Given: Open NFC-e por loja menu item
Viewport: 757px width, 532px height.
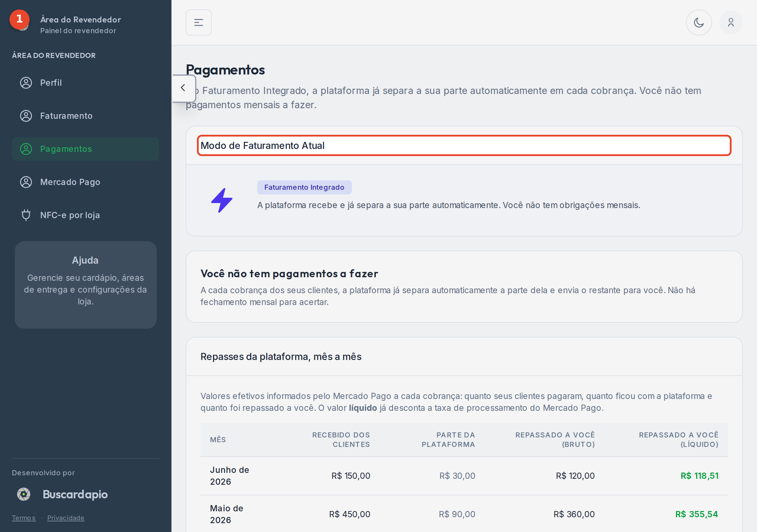Looking at the screenshot, I should coord(85,215).
